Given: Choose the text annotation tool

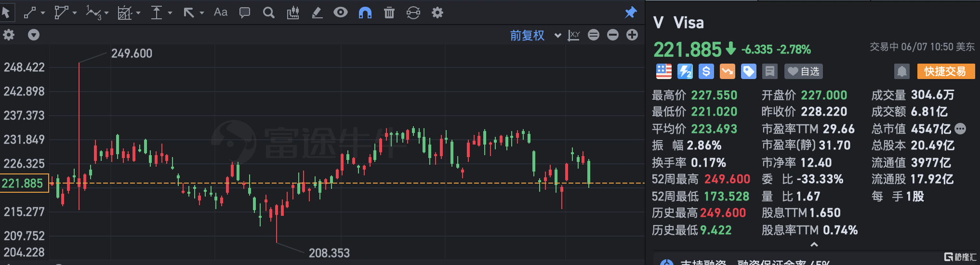Looking at the screenshot, I should [x=221, y=13].
